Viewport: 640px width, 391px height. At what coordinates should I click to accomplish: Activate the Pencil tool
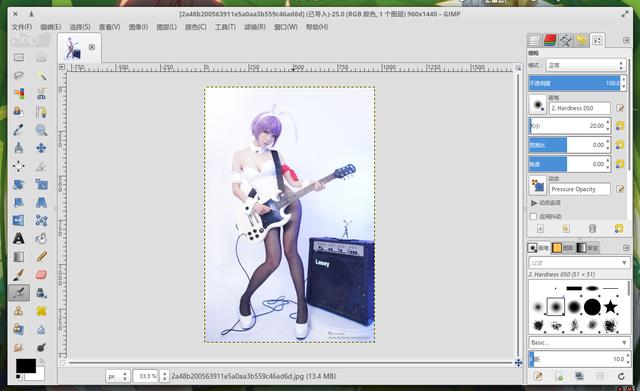(41, 256)
